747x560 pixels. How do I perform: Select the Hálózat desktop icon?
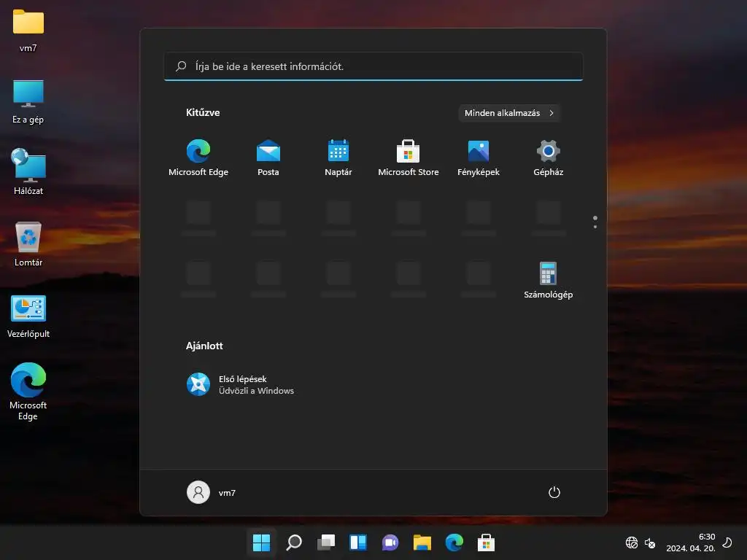[28, 172]
